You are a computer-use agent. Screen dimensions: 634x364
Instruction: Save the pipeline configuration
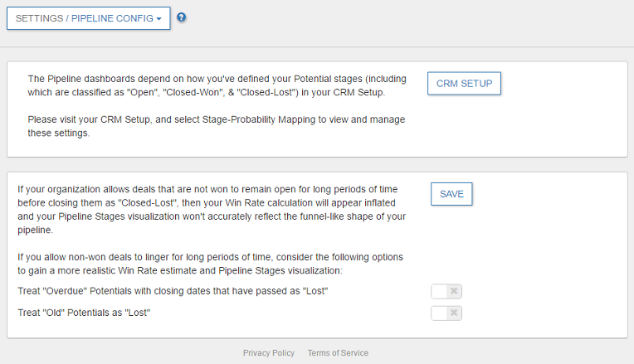coord(451,194)
